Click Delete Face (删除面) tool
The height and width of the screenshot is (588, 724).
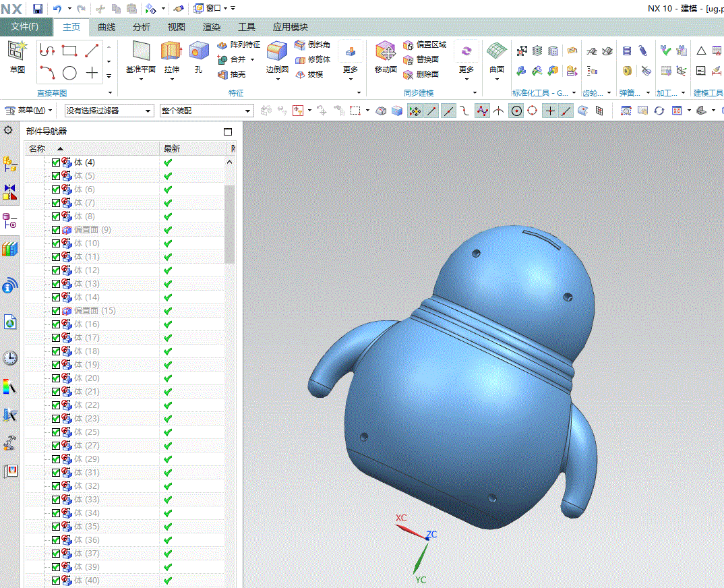pyautogui.click(x=420, y=74)
